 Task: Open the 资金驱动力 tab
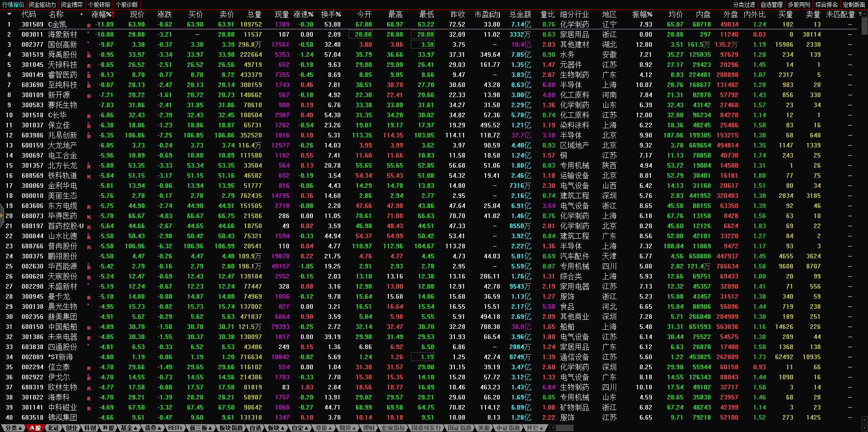[42, 5]
